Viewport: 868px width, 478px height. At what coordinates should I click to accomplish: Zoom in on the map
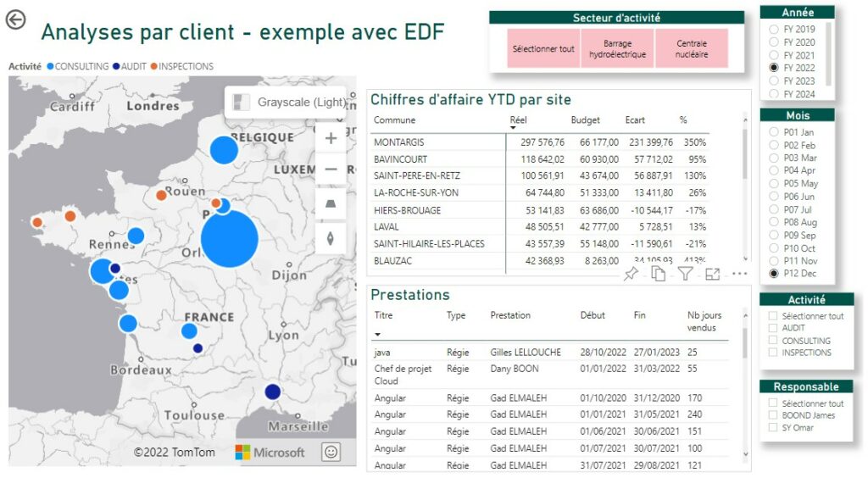[x=331, y=138]
